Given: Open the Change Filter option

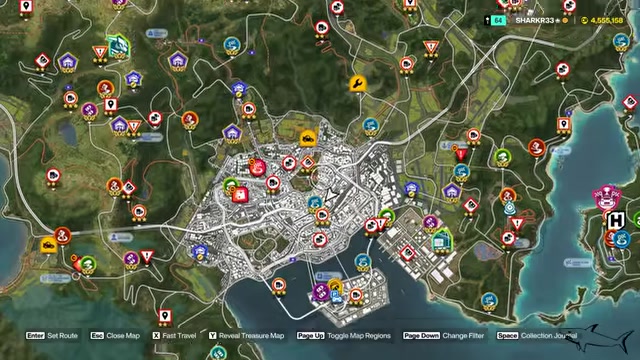Looking at the screenshot, I should coord(444,336).
